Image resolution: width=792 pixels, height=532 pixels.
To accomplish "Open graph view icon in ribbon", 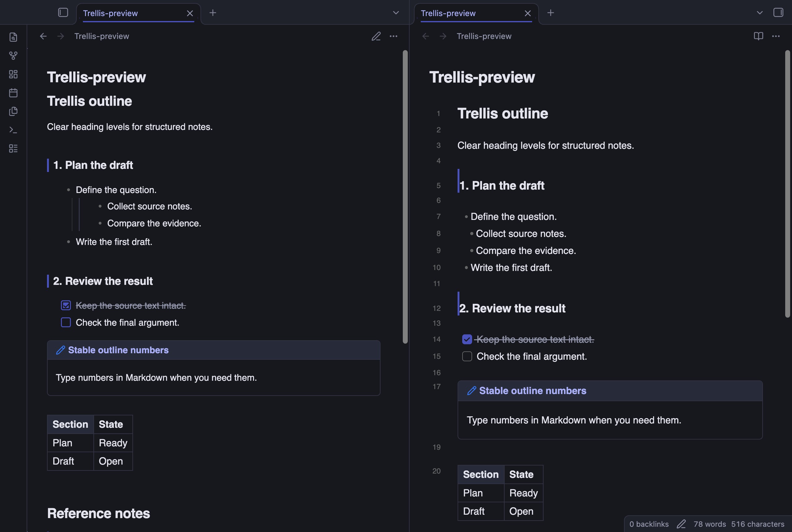I will click(13, 56).
